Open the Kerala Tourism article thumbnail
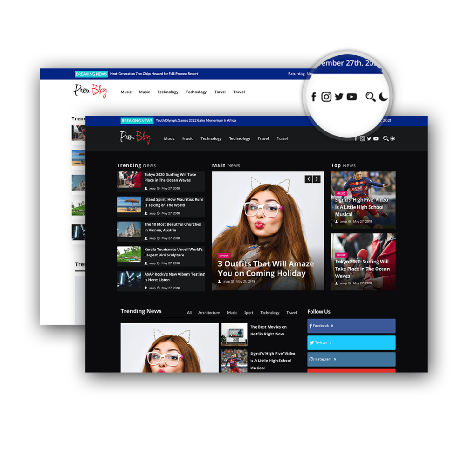 (129, 254)
